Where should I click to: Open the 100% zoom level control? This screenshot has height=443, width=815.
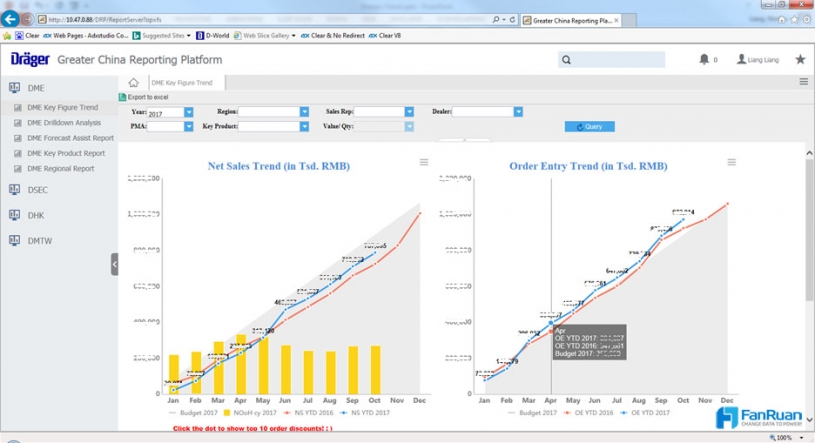click(786, 438)
